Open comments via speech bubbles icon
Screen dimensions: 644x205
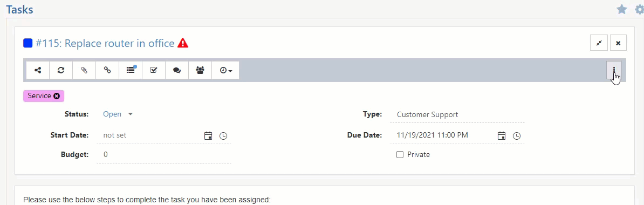[x=177, y=70]
